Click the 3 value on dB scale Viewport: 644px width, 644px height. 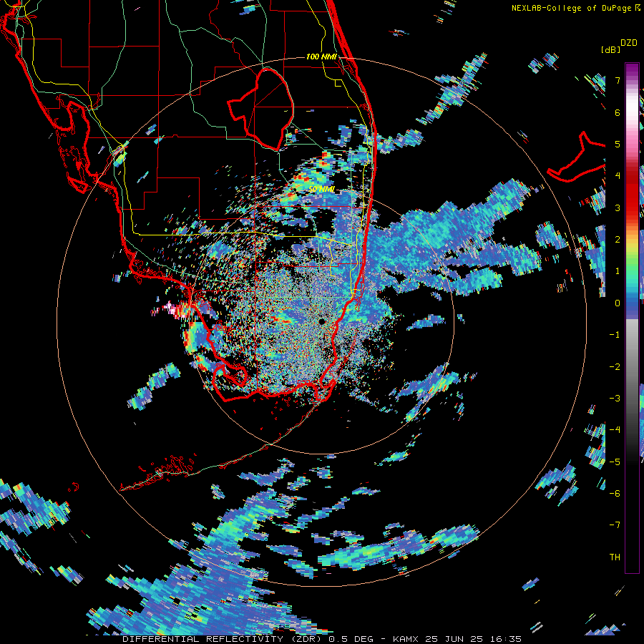618,208
